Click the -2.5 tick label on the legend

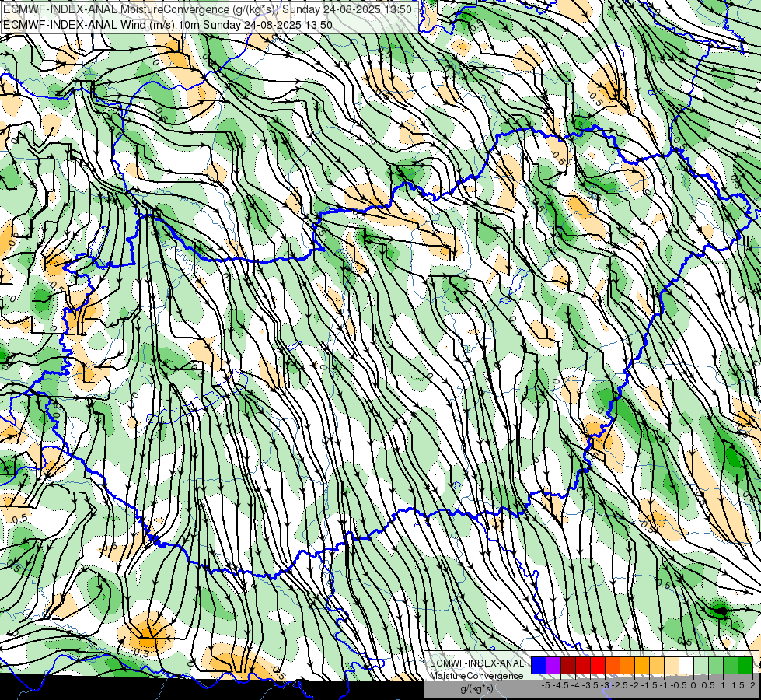click(620, 685)
